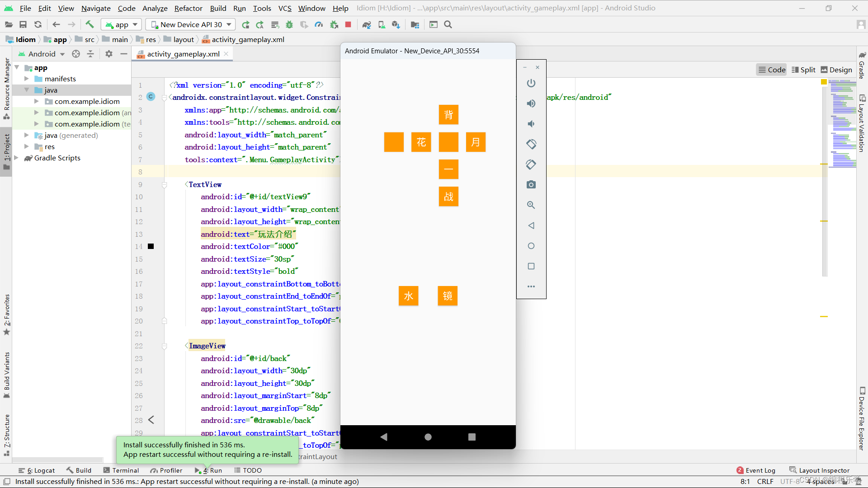
Task: Take emulator screenshot with camera icon
Action: (531, 185)
